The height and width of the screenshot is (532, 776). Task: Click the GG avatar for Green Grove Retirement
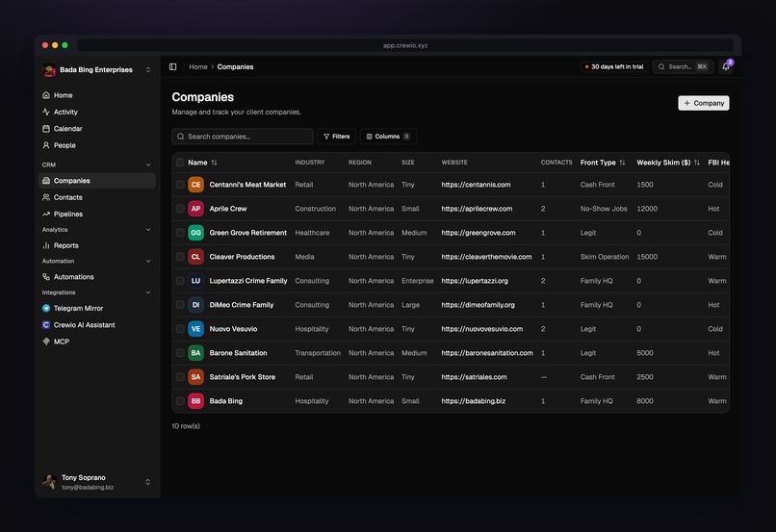tap(196, 233)
